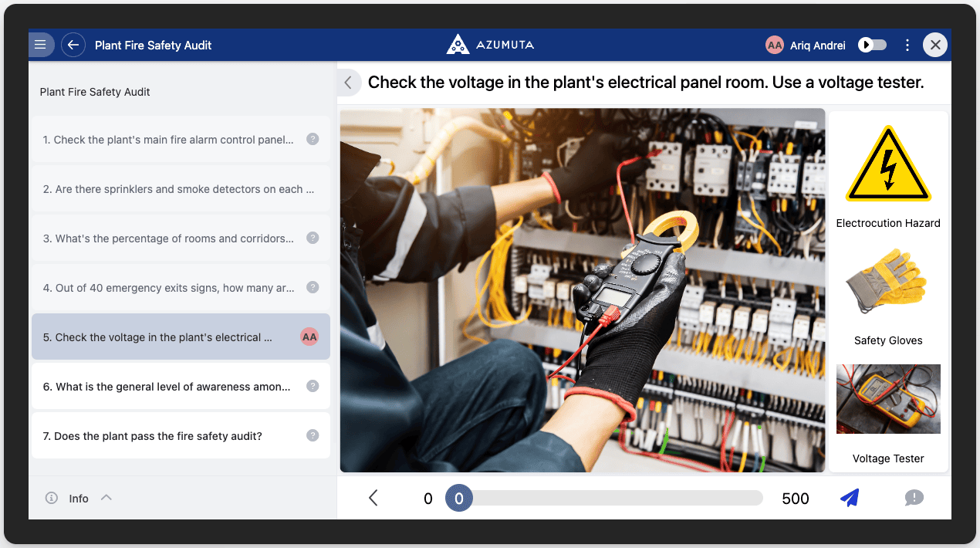Collapse the Info section with its chevron
The width and height of the screenshot is (980, 548).
[x=106, y=497]
